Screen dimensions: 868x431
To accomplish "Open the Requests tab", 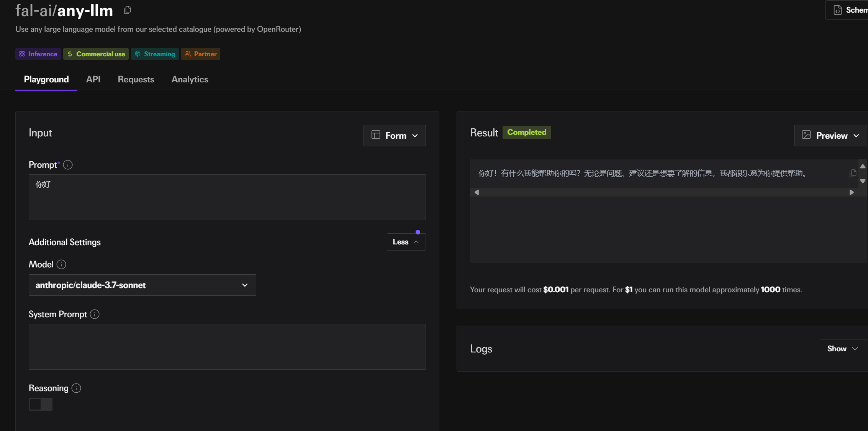I will tap(136, 79).
